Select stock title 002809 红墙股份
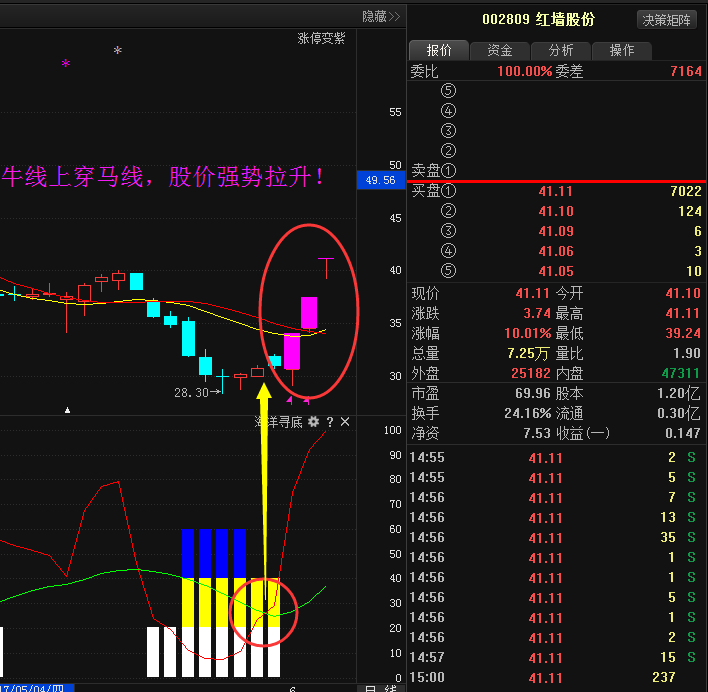Image resolution: width=708 pixels, height=692 pixels. click(538, 19)
